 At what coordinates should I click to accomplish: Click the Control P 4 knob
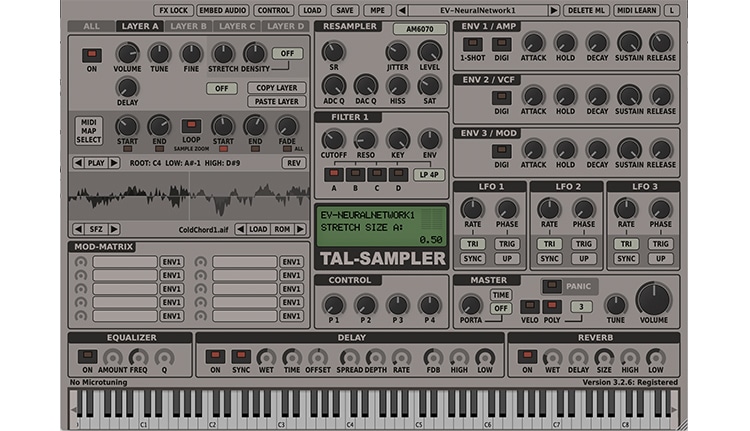430,305
